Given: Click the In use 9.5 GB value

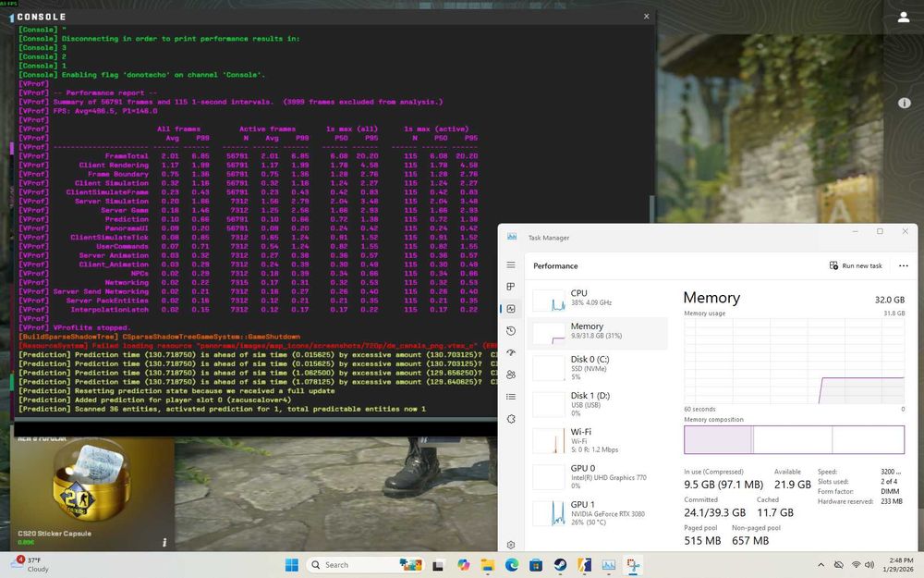Looking at the screenshot, I should coord(723,485).
